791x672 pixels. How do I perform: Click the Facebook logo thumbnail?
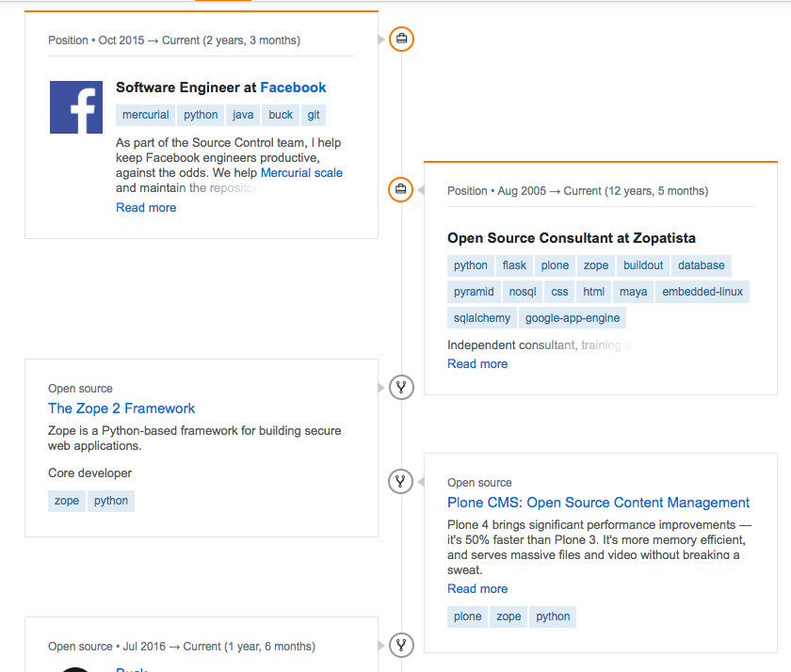point(76,107)
